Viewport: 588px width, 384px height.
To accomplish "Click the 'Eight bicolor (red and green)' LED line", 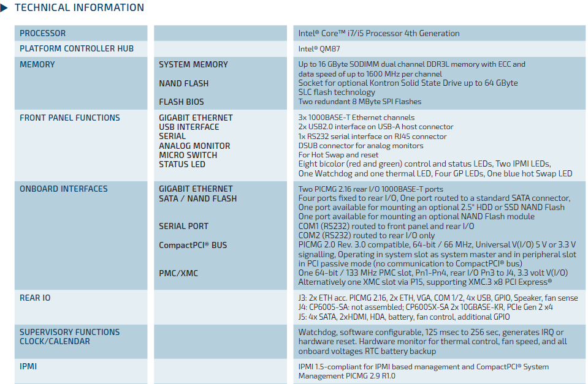I will tap(424, 164).
